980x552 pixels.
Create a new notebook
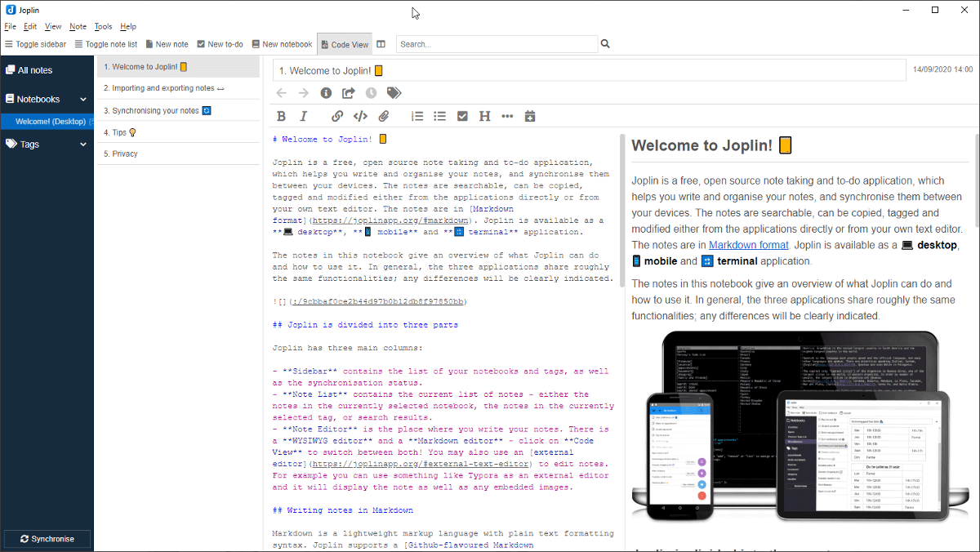pos(282,44)
